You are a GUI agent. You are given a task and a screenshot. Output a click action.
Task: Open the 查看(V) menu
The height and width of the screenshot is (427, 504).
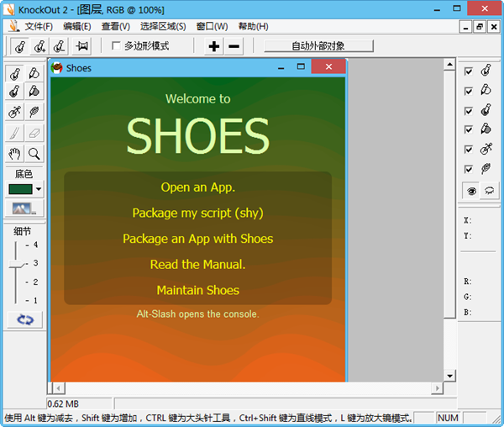(116, 26)
